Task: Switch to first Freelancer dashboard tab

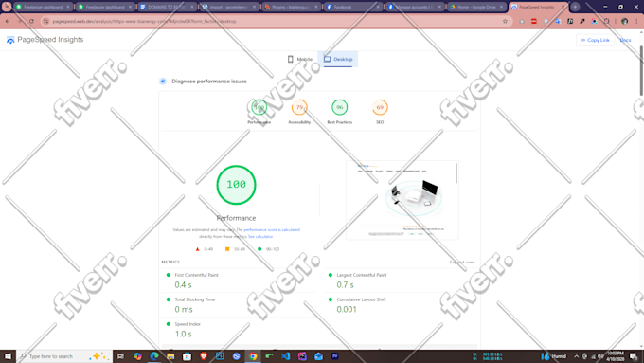Action: 43,7
